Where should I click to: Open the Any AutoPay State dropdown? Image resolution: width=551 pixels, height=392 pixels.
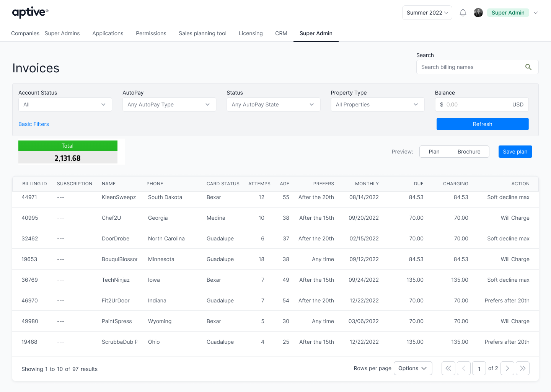pyautogui.click(x=273, y=105)
